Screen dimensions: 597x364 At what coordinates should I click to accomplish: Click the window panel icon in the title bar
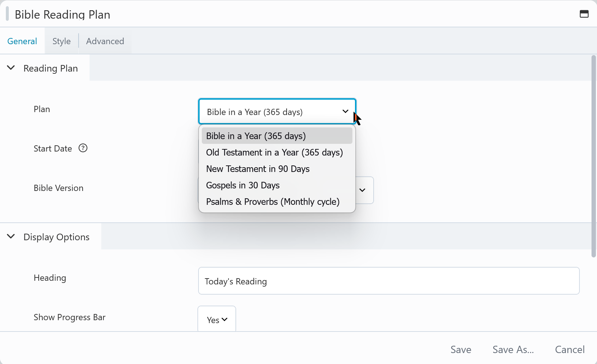(x=584, y=14)
